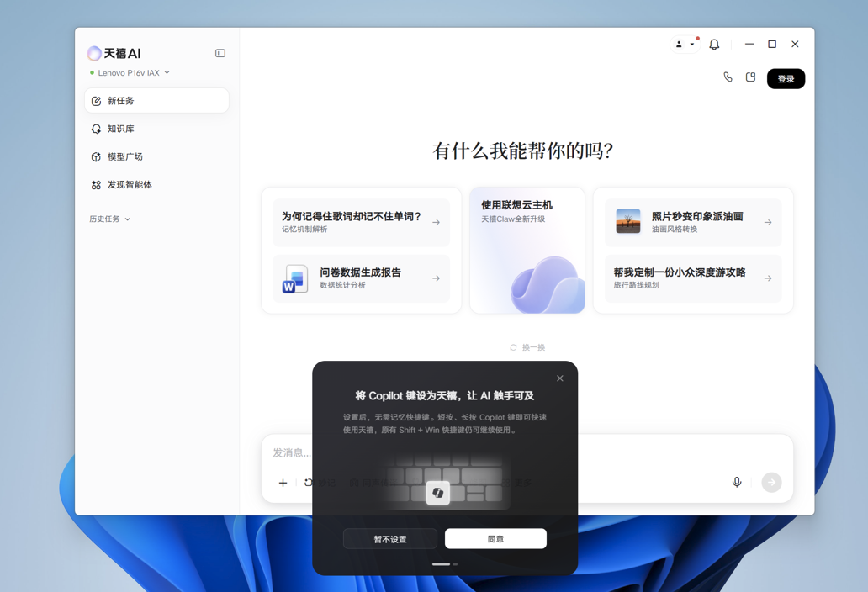Click the arrow on 为何记得住歌词 card
This screenshot has height=592, width=868.
437,222
